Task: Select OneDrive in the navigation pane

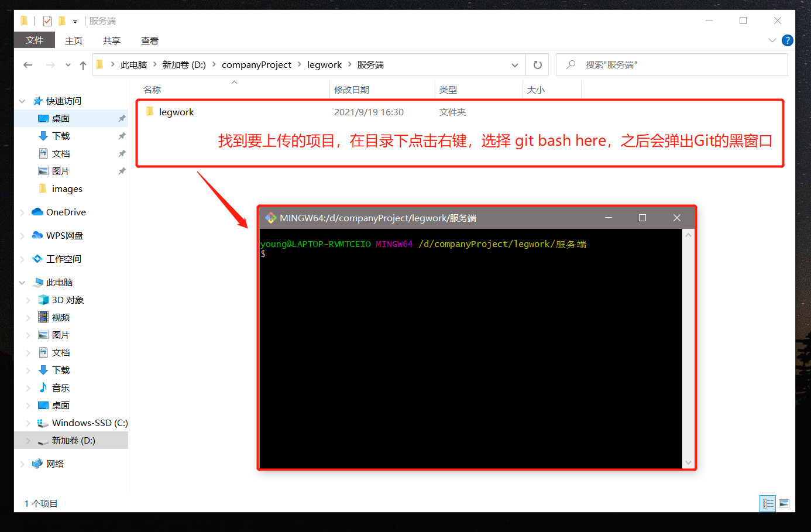Action: click(x=66, y=212)
